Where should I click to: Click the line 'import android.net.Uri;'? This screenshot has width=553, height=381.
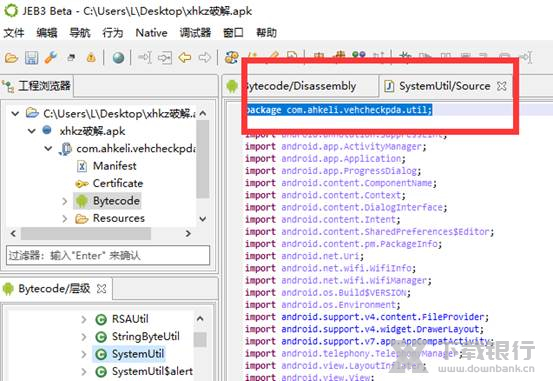coord(304,256)
